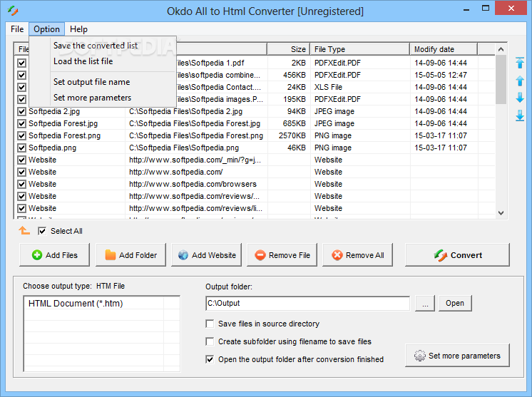
Task: Click the orange up-level arrow beside Select All
Action: click(x=24, y=230)
